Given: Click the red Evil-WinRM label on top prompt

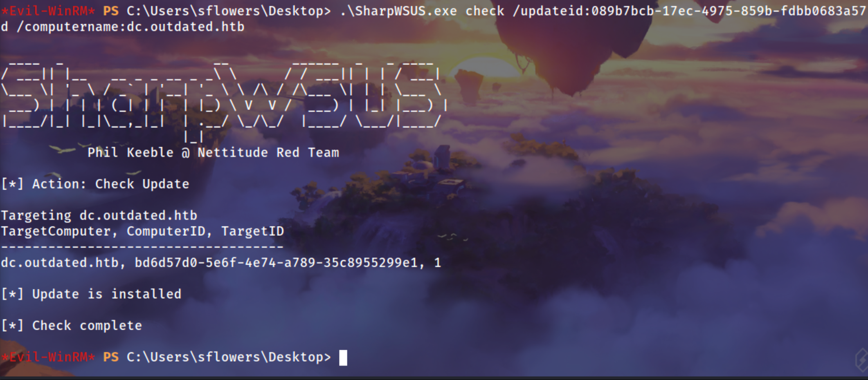Looking at the screenshot, I should (x=48, y=11).
